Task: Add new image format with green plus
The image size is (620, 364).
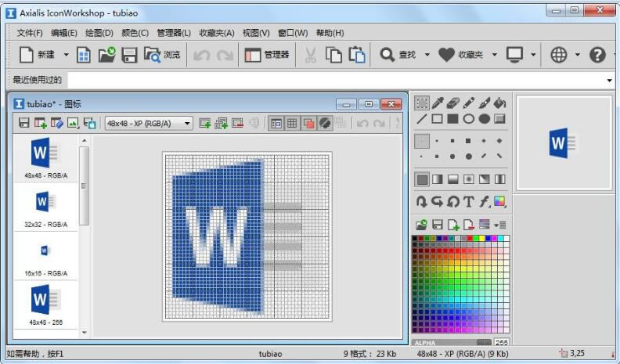Action: point(41,123)
